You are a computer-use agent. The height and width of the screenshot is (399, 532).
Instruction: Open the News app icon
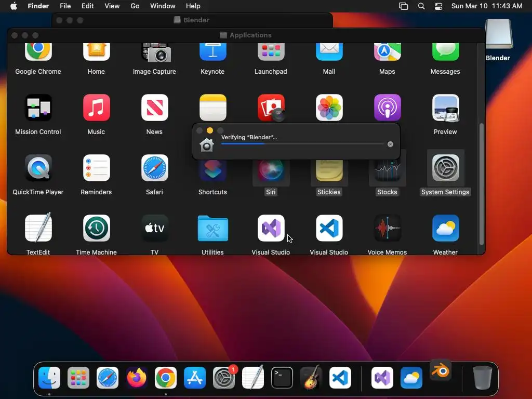pos(155,108)
